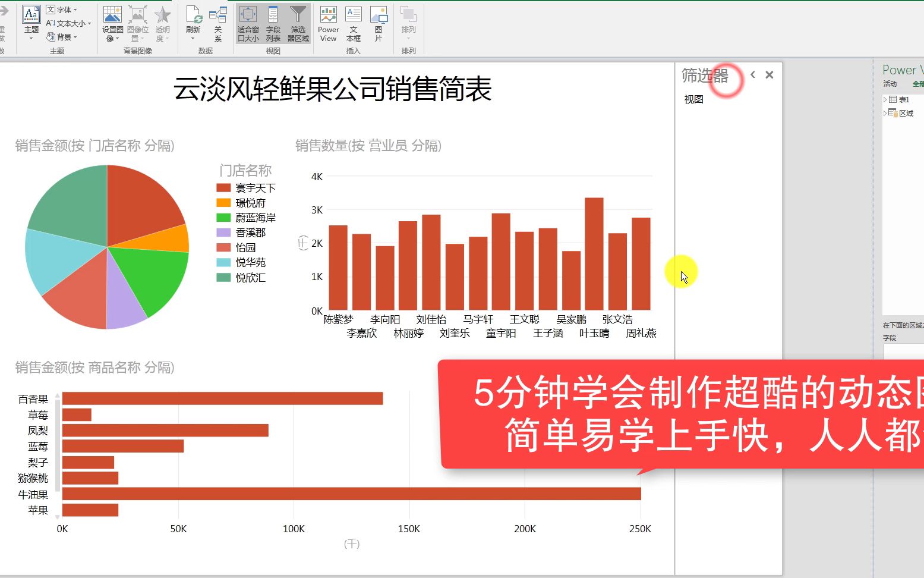
Task: Click the 门店名称 legend title
Action: (x=245, y=171)
